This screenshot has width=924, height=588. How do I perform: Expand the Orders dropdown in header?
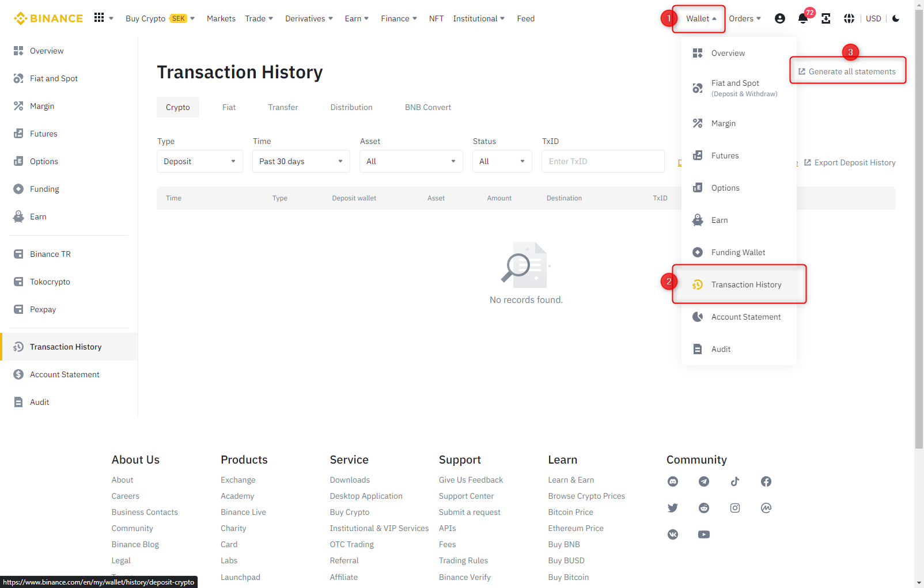pos(745,18)
